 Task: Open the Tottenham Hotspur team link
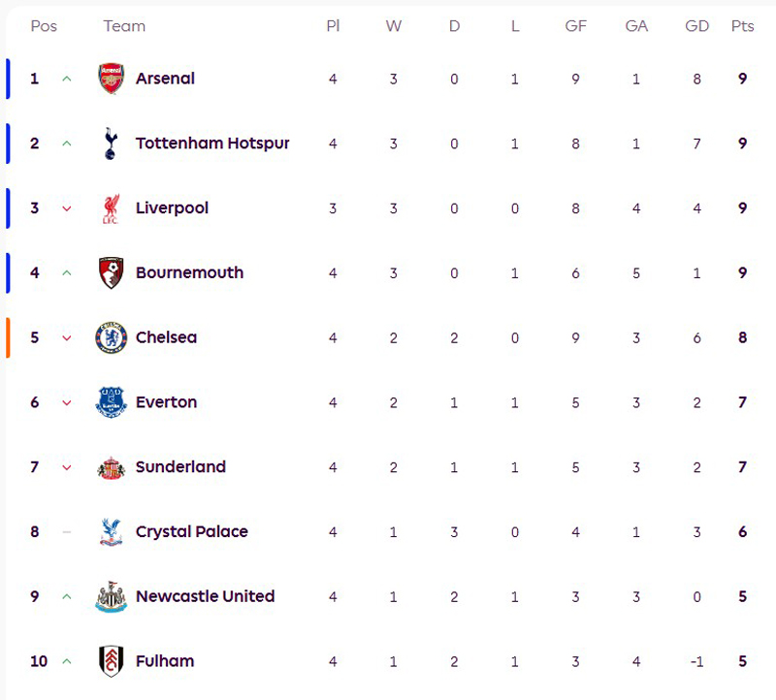(212, 143)
